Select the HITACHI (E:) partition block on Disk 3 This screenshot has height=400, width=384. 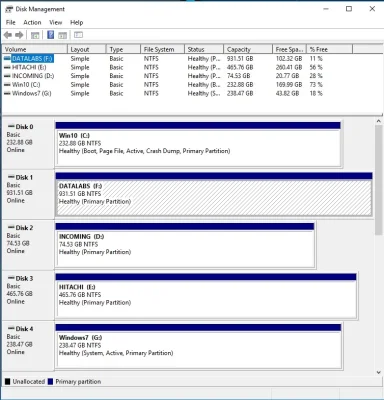pos(206,296)
